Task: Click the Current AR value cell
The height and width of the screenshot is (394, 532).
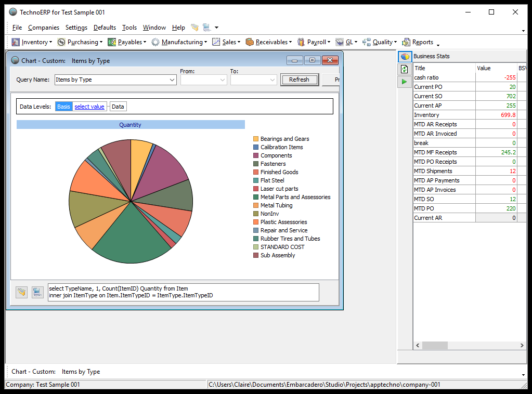Action: pos(496,218)
